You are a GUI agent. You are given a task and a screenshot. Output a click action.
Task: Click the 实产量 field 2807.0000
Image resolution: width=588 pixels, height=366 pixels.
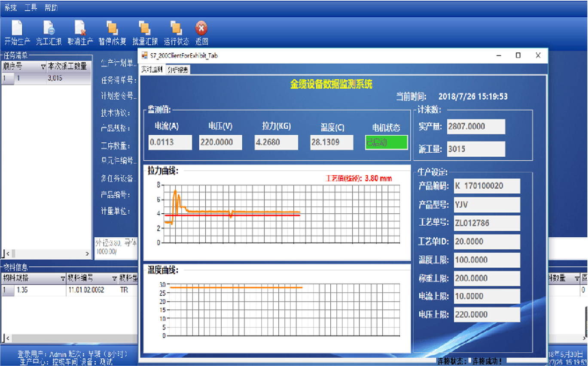point(476,127)
